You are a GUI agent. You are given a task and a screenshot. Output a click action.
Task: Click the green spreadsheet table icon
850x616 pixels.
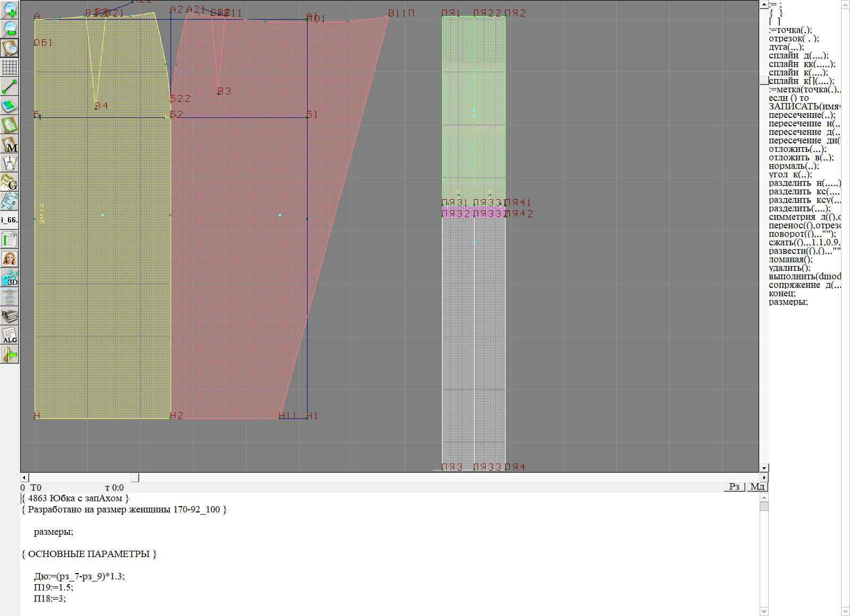pos(10,239)
